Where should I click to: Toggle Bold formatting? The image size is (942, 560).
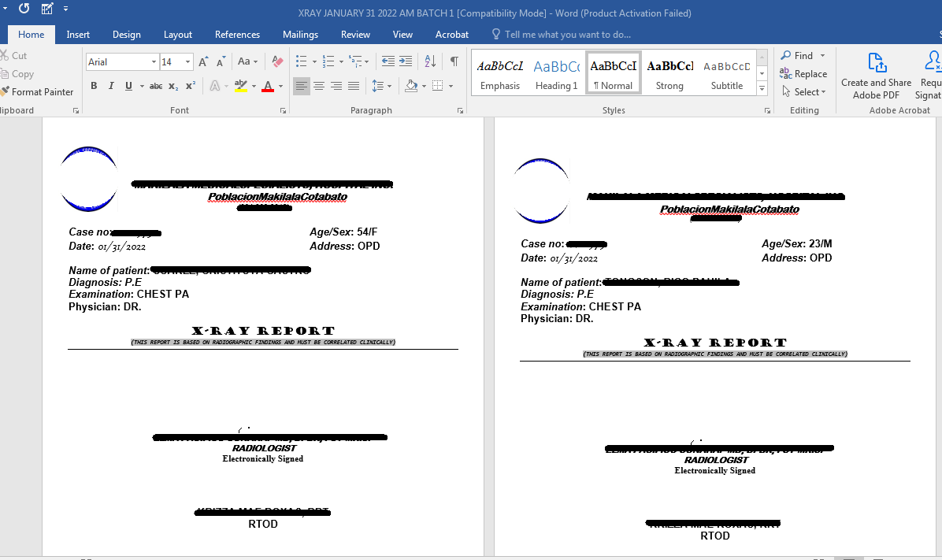coord(94,86)
